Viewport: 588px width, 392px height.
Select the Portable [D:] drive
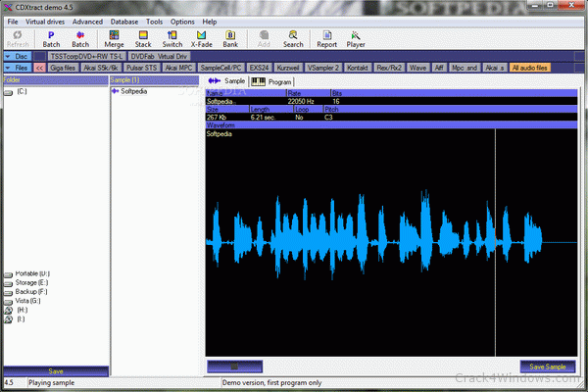(x=27, y=273)
